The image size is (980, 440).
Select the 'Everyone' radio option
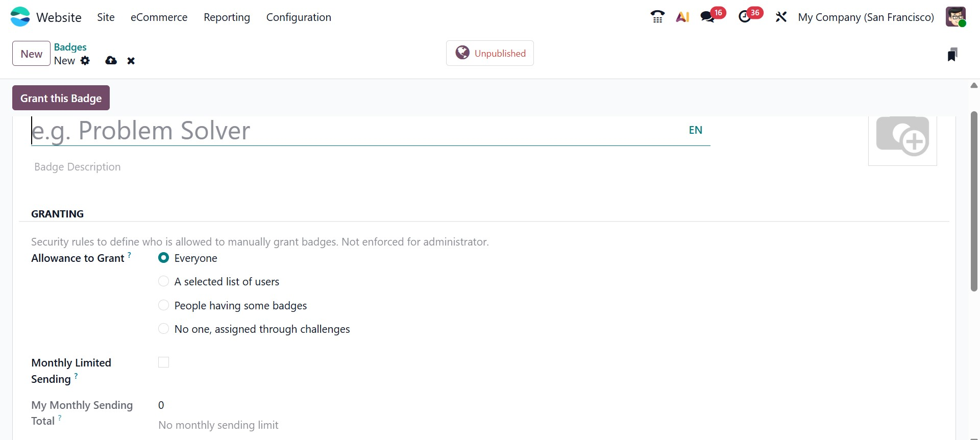[x=164, y=258]
